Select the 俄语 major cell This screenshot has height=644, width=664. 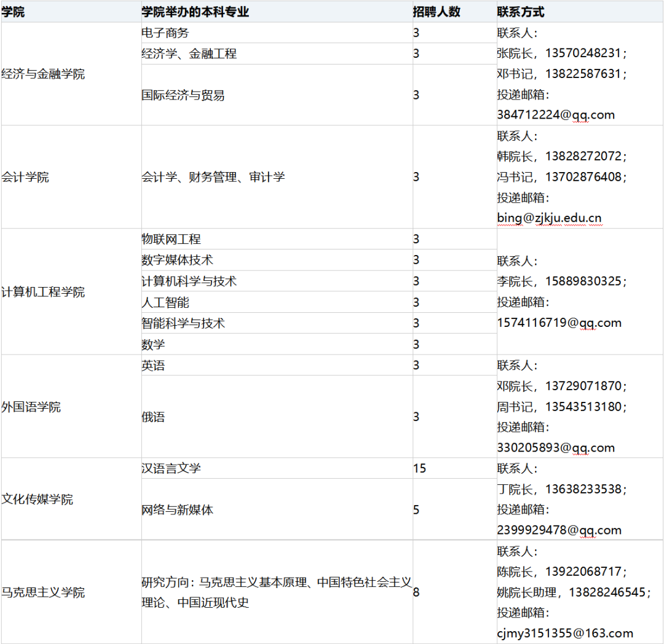tap(277, 417)
